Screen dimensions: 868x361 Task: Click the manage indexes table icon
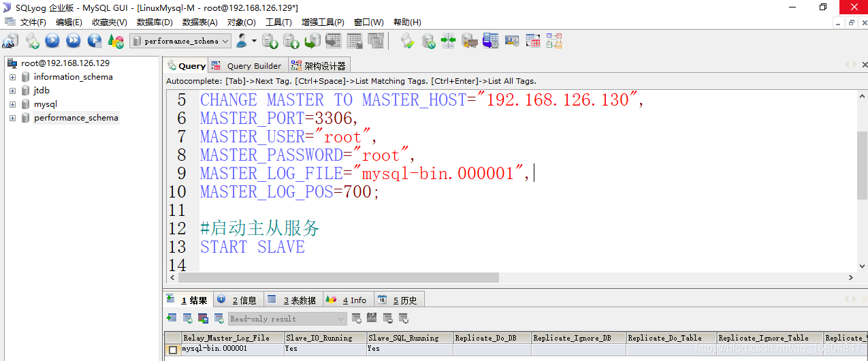point(376,41)
